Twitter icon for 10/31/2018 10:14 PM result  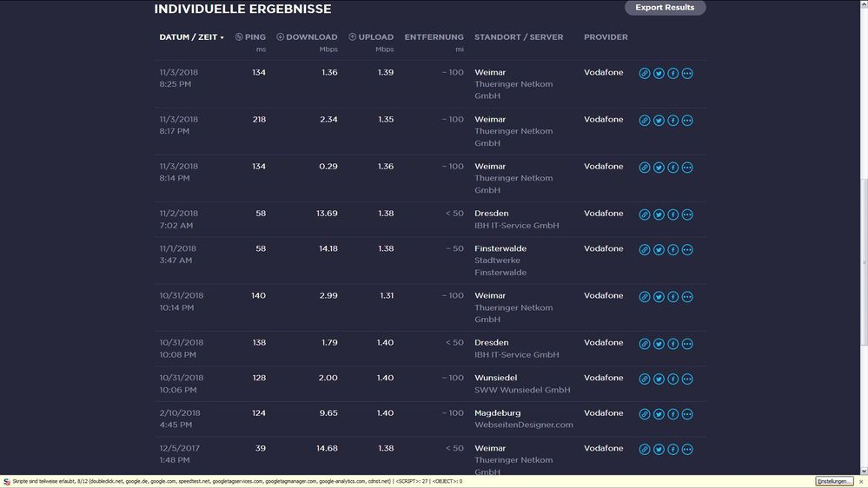pyautogui.click(x=659, y=297)
